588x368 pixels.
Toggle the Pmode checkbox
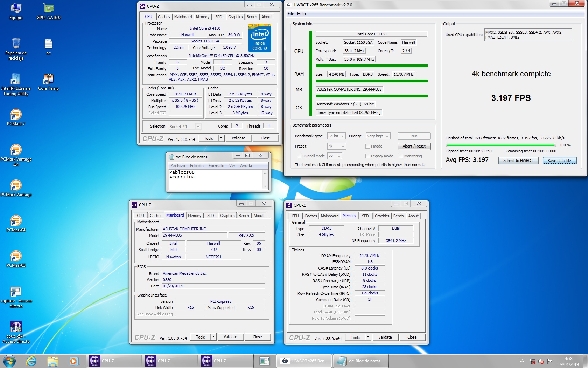click(x=367, y=146)
